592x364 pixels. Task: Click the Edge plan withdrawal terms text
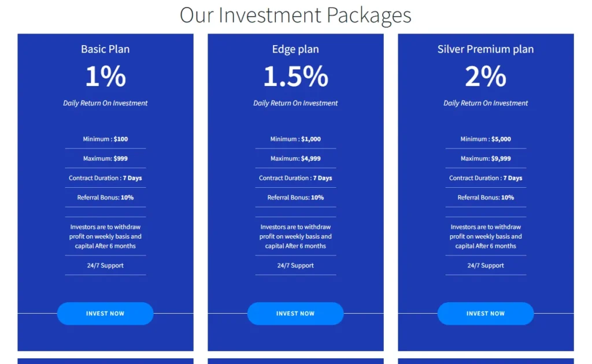(x=295, y=236)
